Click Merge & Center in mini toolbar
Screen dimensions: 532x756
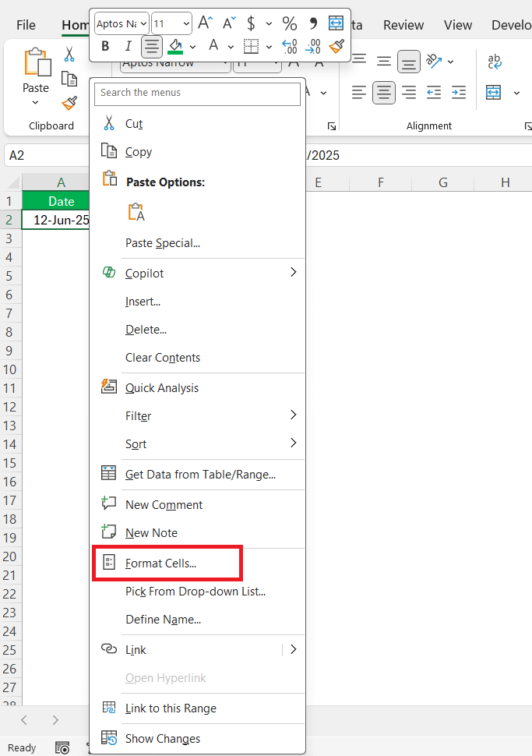click(336, 23)
